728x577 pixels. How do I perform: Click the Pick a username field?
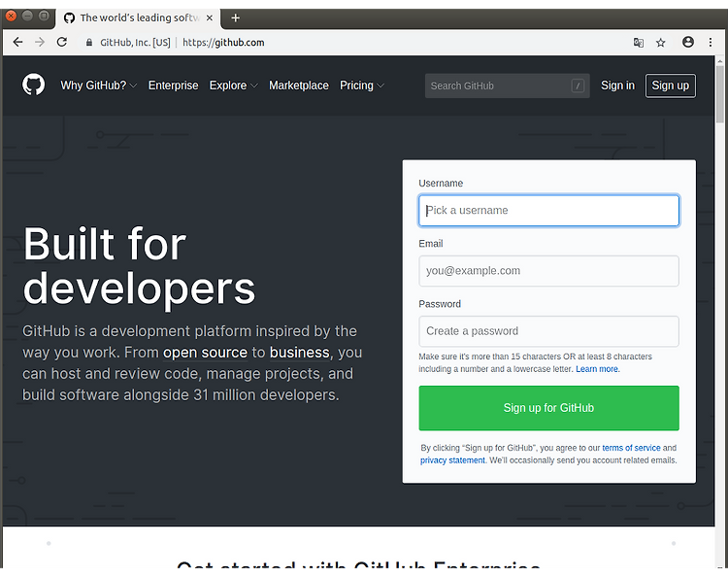pos(548,211)
